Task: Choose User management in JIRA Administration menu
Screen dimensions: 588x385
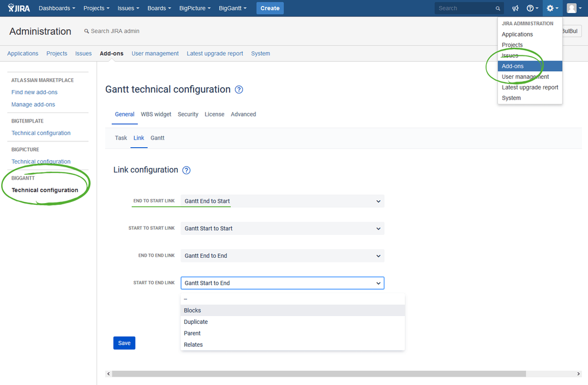Action: 530,77
